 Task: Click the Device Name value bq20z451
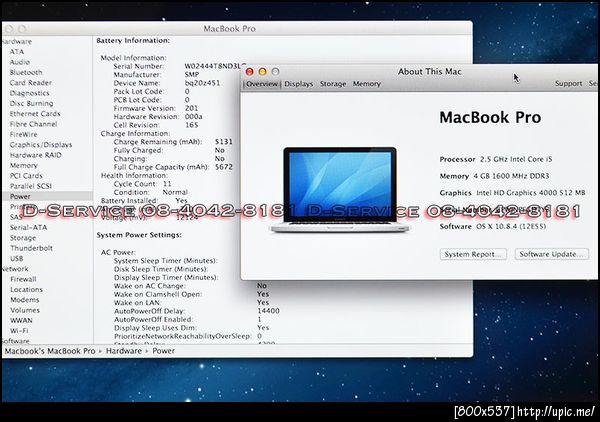(x=202, y=83)
